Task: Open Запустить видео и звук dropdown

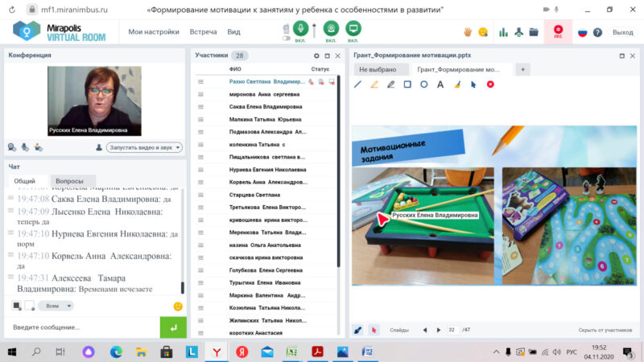Action: [x=145, y=147]
